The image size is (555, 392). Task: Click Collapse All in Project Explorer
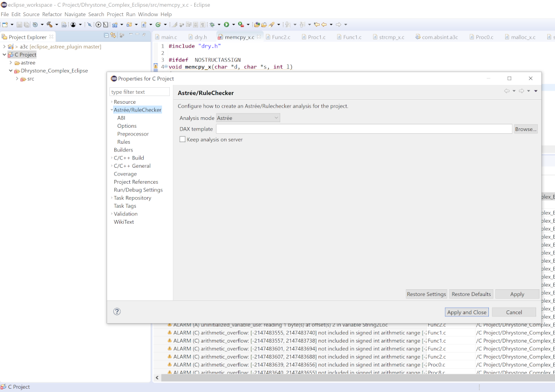(106, 35)
